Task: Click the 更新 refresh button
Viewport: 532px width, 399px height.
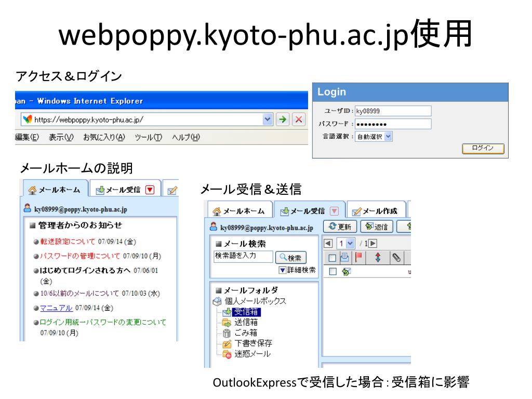Action: [x=340, y=227]
